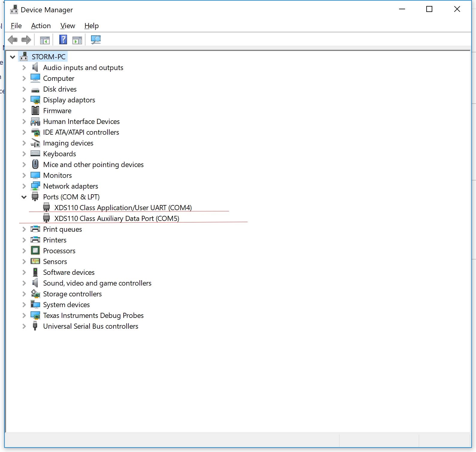Image resolution: width=476 pixels, height=452 pixels.
Task: Select IDE ATA/ATAPI controllers label
Action: [81, 132]
